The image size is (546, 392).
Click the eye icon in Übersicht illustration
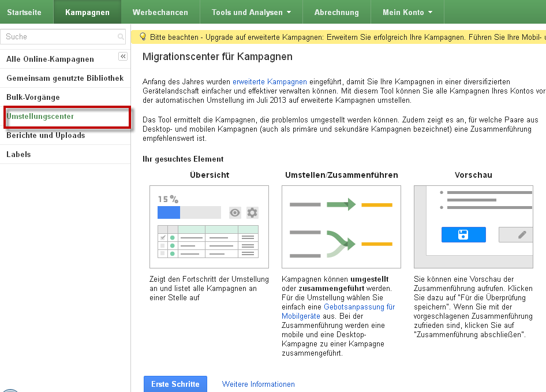tap(235, 212)
